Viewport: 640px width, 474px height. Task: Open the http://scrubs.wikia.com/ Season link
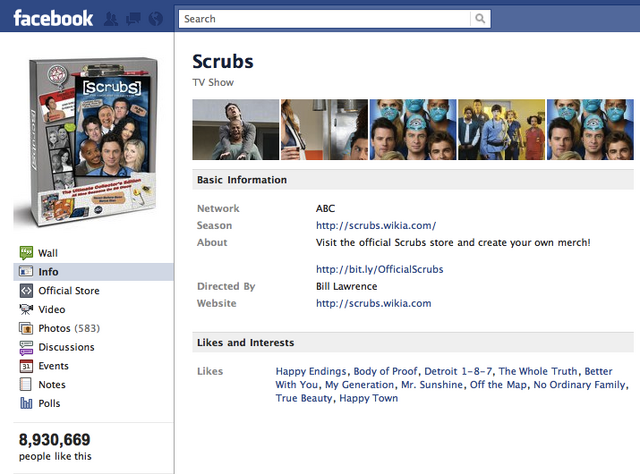(376, 225)
